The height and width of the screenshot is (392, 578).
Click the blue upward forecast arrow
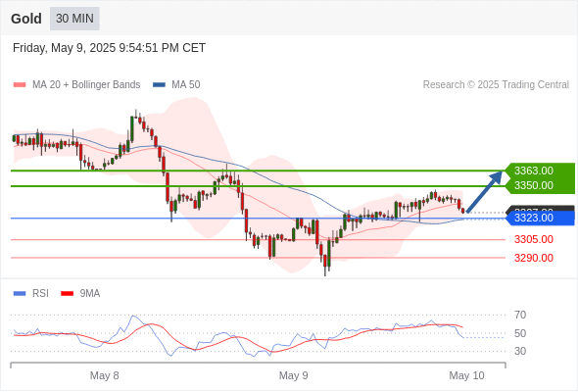tap(485, 191)
